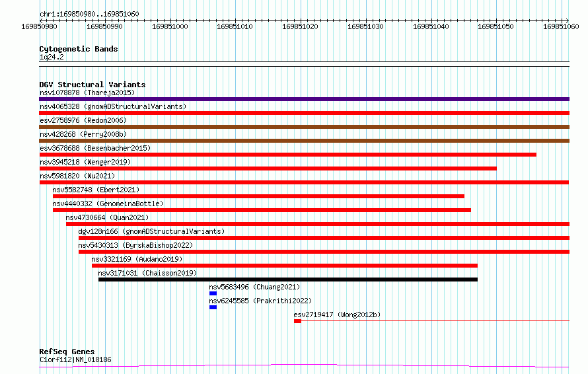Select the dgv128n166 gnomADStructuralVariants label
The image size is (588, 374).
pos(151,231)
